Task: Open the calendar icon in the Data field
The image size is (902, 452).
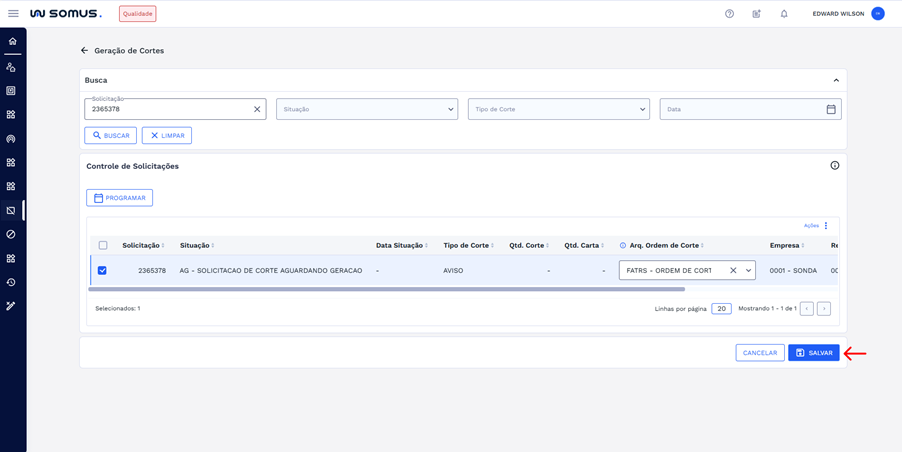Action: [x=830, y=109]
